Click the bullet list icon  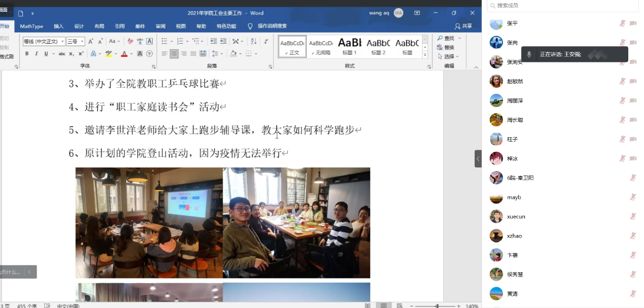tap(164, 42)
